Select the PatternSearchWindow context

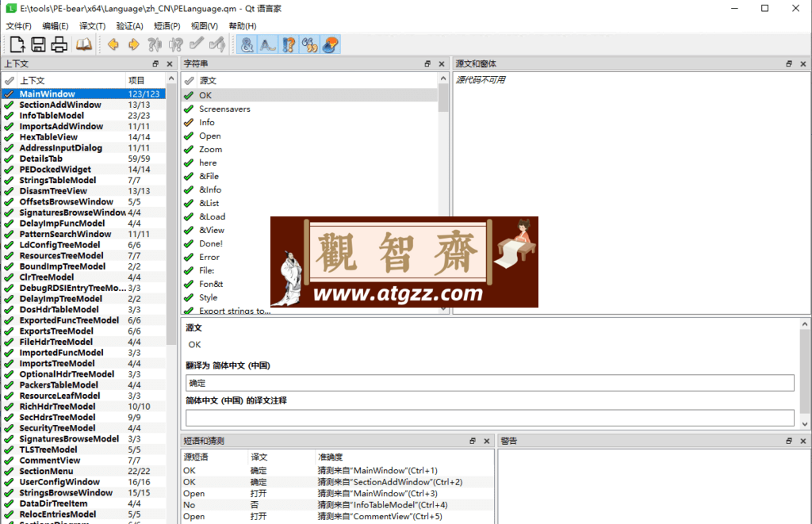coord(84,234)
